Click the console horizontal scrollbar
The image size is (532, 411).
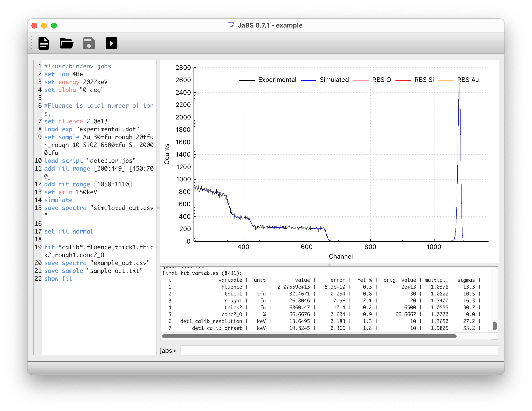309,336
